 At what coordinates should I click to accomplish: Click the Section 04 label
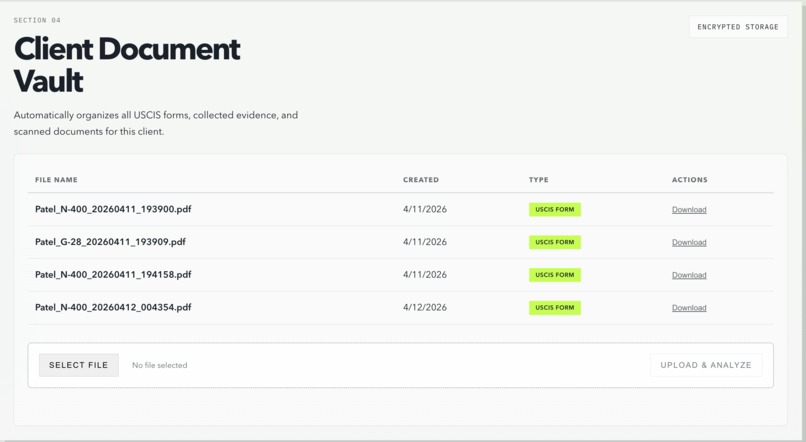click(x=37, y=21)
